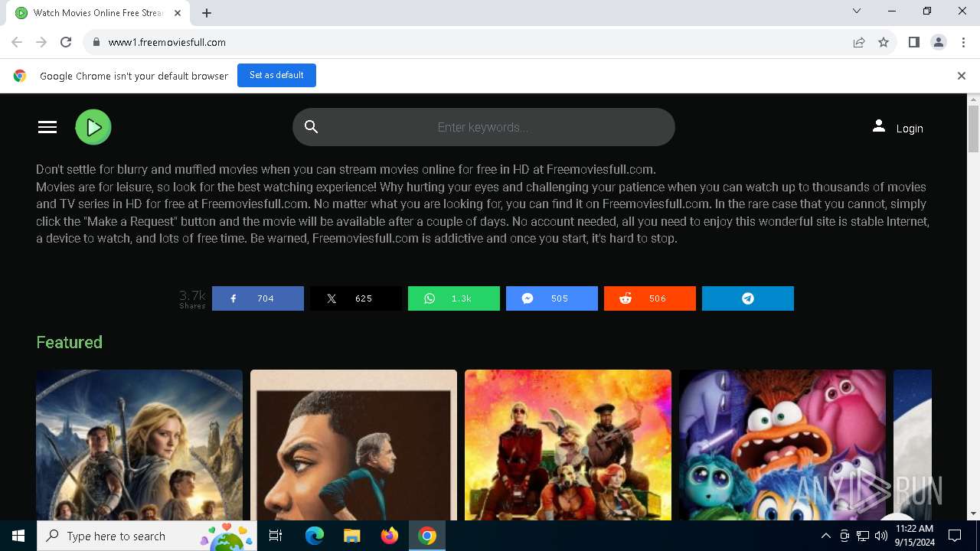This screenshot has width=980, height=551.
Task: Share on X button with 625
Action: (x=356, y=298)
